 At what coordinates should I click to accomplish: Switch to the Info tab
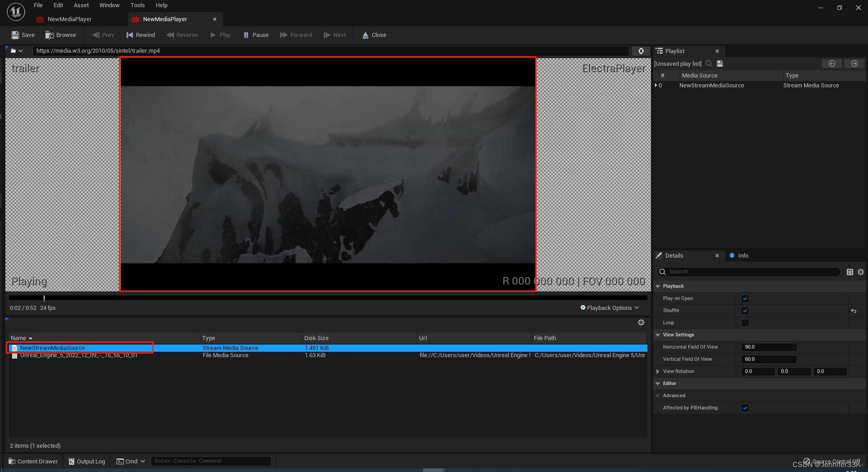tap(742, 255)
